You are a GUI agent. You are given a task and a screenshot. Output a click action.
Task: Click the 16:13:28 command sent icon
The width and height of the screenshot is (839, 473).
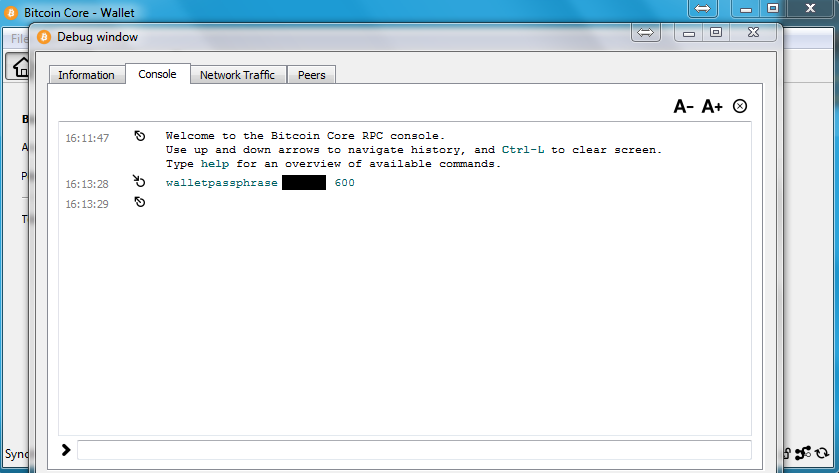click(139, 181)
